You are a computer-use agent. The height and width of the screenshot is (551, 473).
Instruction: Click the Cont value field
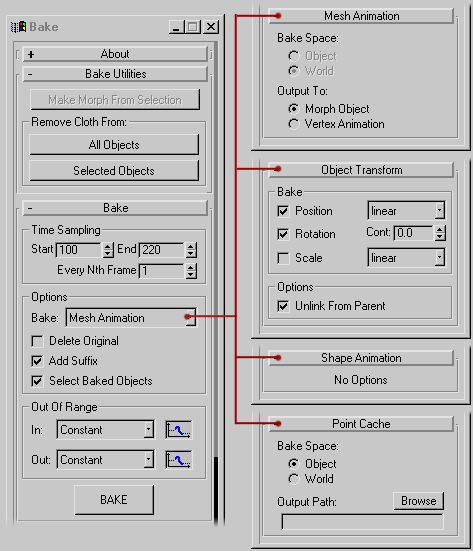[413, 233]
